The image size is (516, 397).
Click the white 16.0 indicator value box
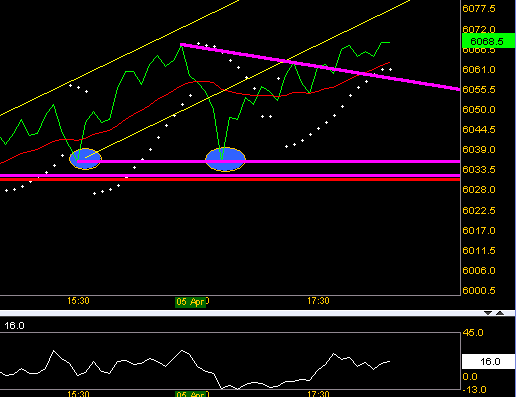click(488, 362)
